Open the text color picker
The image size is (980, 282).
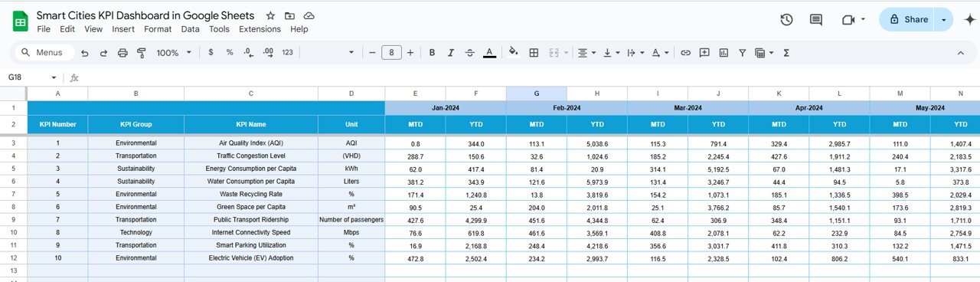point(490,53)
